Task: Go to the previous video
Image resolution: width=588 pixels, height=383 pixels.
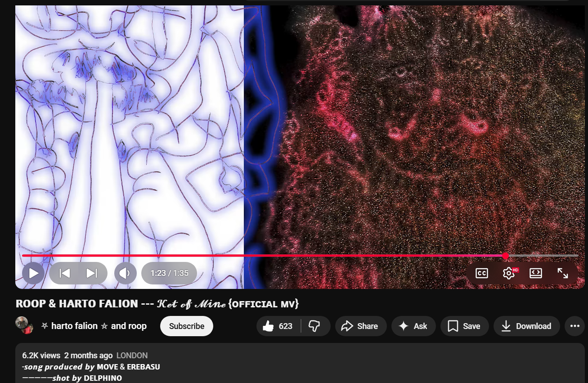Action: [64, 273]
